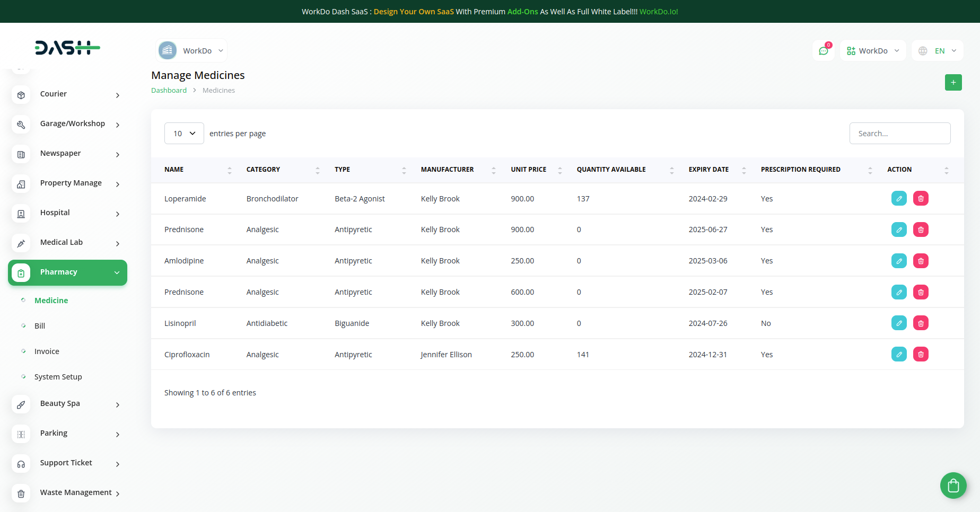
Task: Click the edit icon for Loperamide
Action: tap(899, 199)
